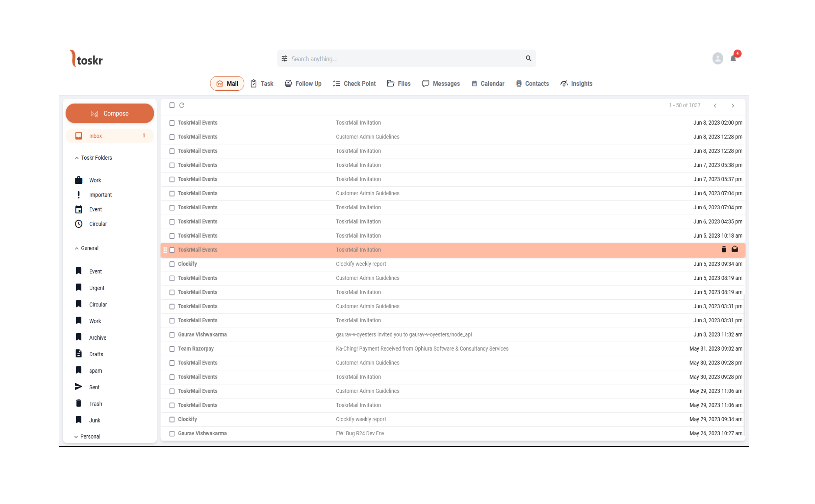Select the Team Razorpay email checkbox
Image resolution: width=815 pixels, height=504 pixels.
click(172, 349)
